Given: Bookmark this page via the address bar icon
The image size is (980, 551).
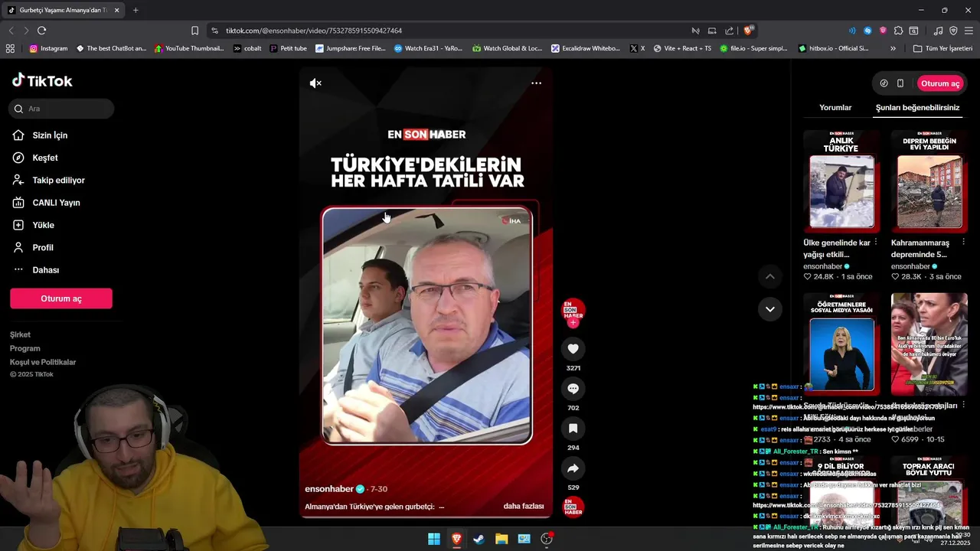Looking at the screenshot, I should tap(194, 31).
